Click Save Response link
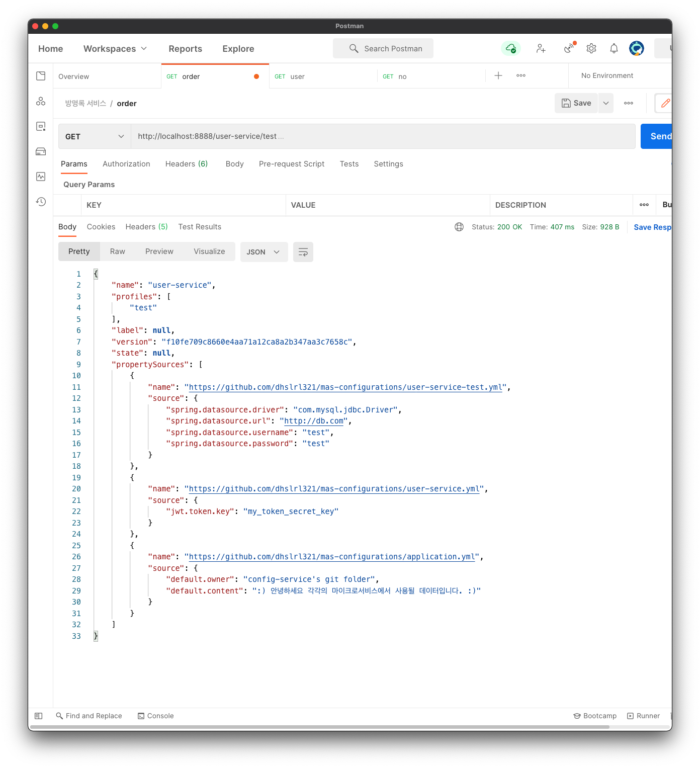The height and width of the screenshot is (768, 700). tap(652, 227)
